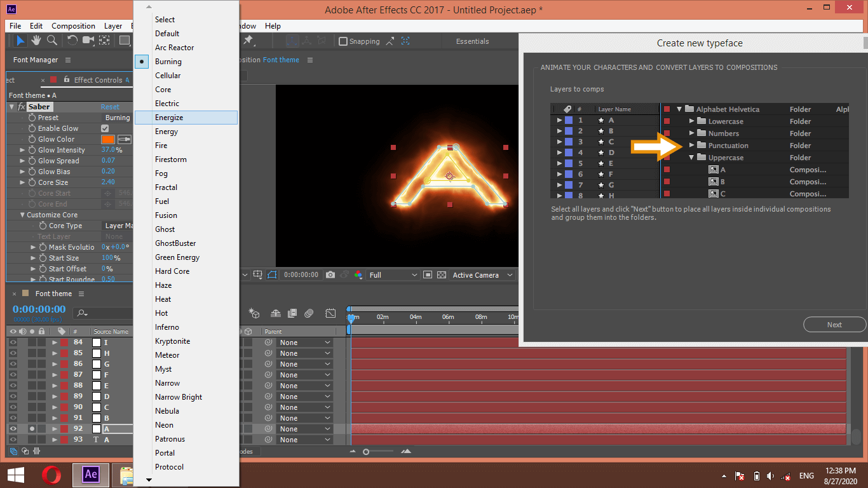The height and width of the screenshot is (488, 868).
Task: Take a snapshot of the composition view
Action: pyautogui.click(x=330, y=274)
